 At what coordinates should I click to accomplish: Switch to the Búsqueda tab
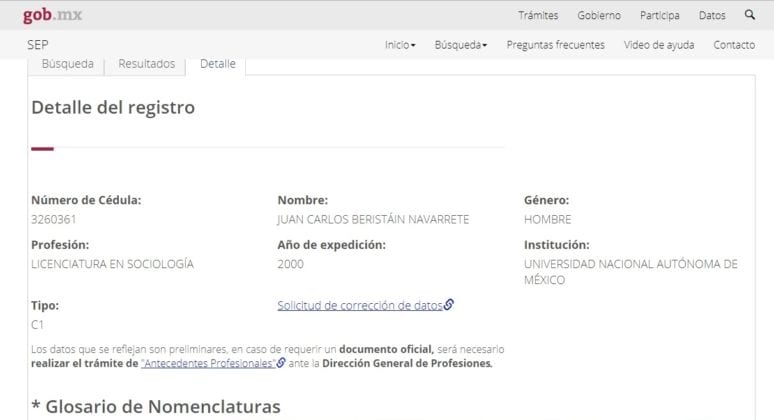(x=67, y=64)
